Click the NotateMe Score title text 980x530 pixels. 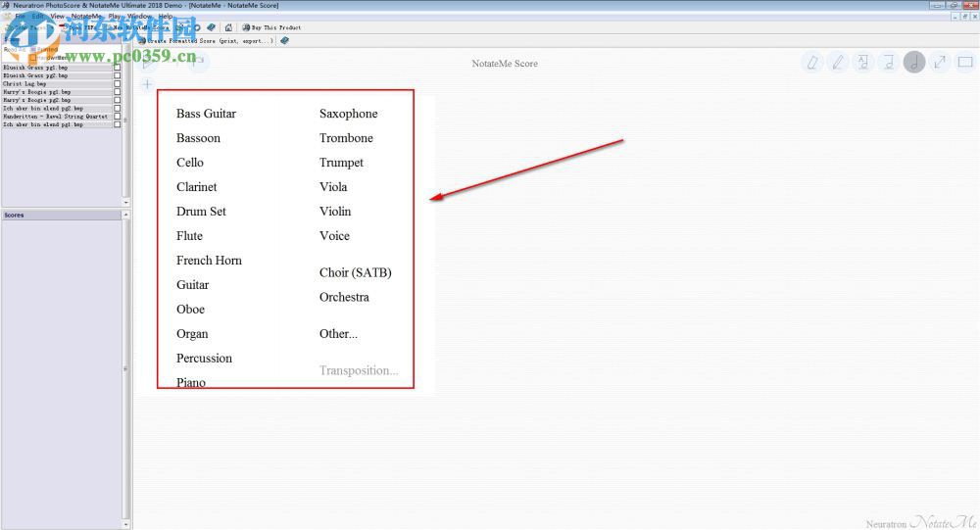click(x=505, y=63)
